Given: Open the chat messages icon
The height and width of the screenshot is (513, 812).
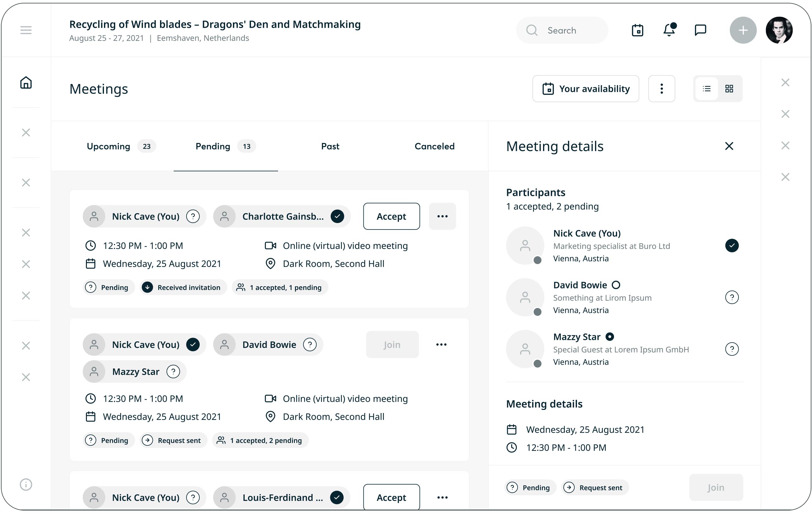Looking at the screenshot, I should coord(701,30).
